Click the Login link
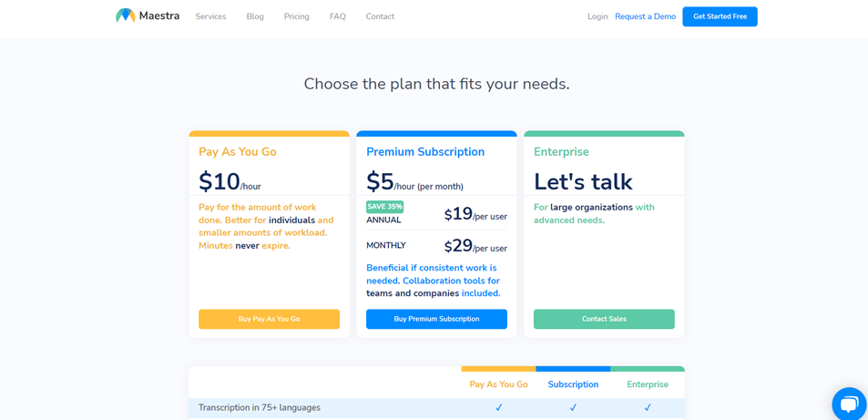 597,16
